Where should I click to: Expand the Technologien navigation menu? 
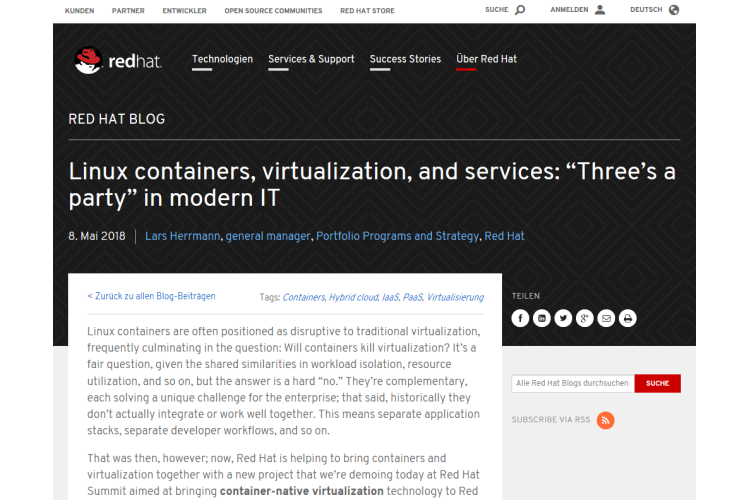[222, 59]
